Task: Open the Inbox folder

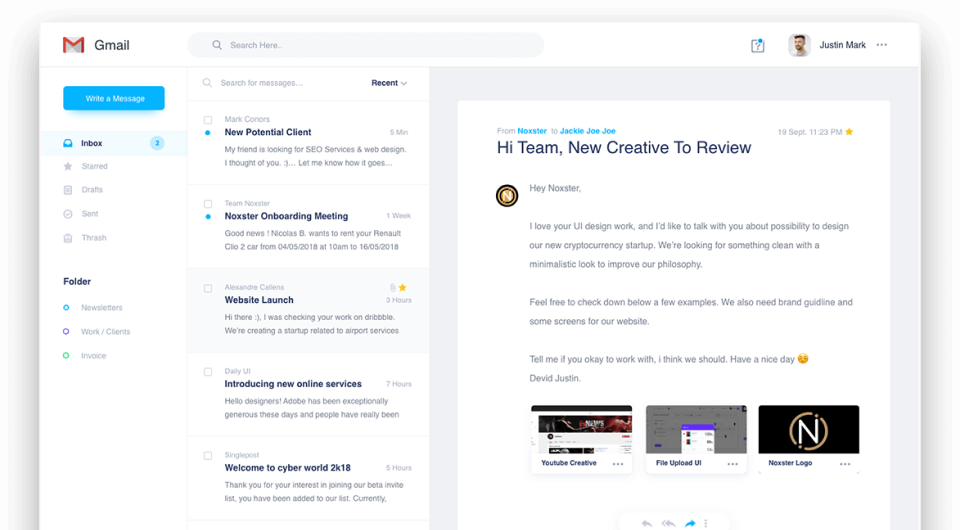Action: click(x=114, y=143)
